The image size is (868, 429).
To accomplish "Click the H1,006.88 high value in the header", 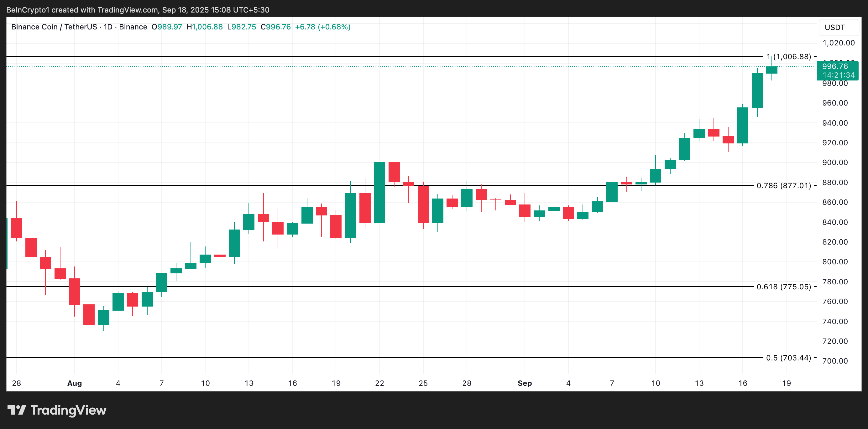I will click(205, 27).
